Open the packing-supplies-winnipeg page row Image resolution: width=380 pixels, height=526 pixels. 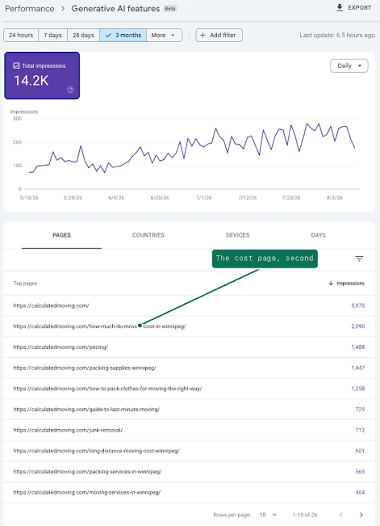click(x=189, y=368)
